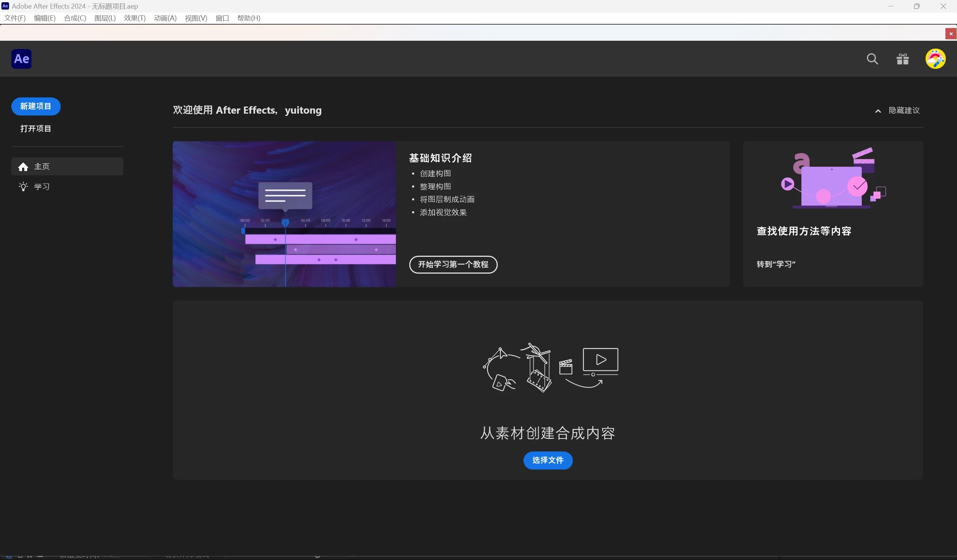This screenshot has height=560, width=957.
Task: Click 选择文件 to create composition from footage
Action: pos(548,460)
